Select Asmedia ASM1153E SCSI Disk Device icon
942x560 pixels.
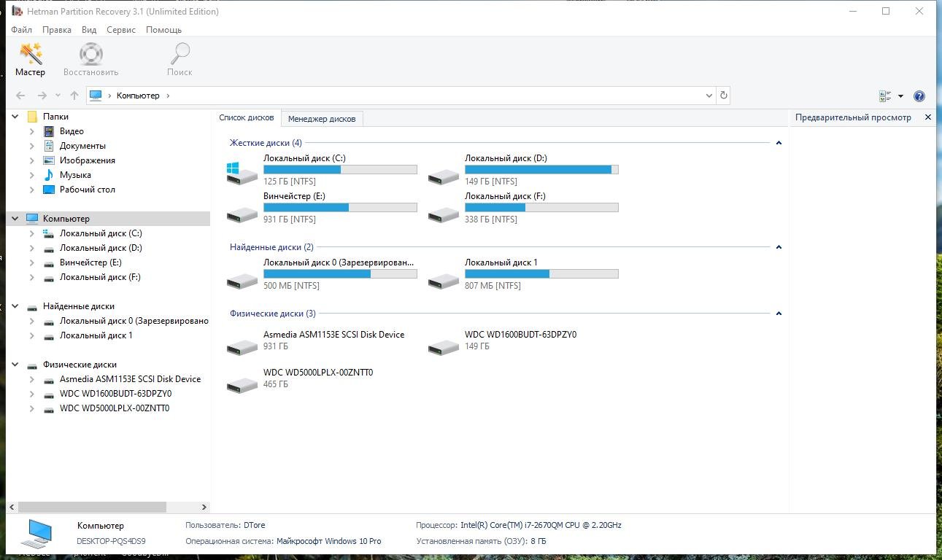pyautogui.click(x=242, y=346)
